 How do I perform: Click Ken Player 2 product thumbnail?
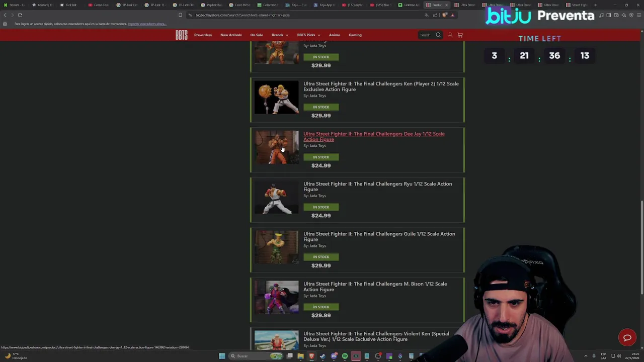coord(276,98)
